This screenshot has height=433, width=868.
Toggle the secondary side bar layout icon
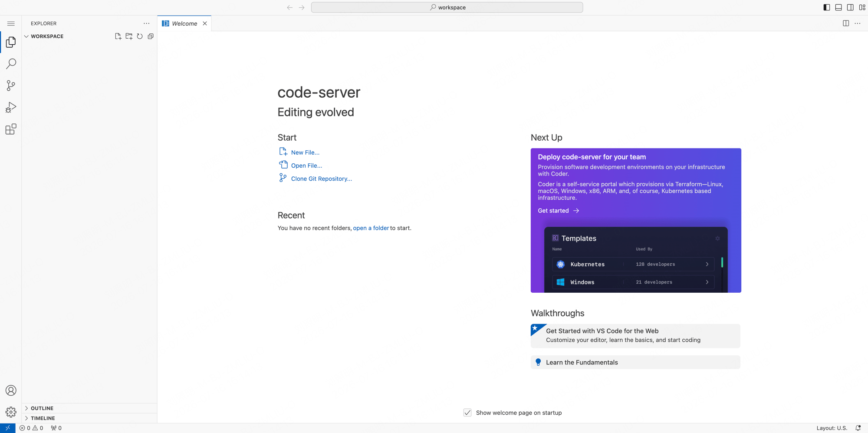click(850, 7)
